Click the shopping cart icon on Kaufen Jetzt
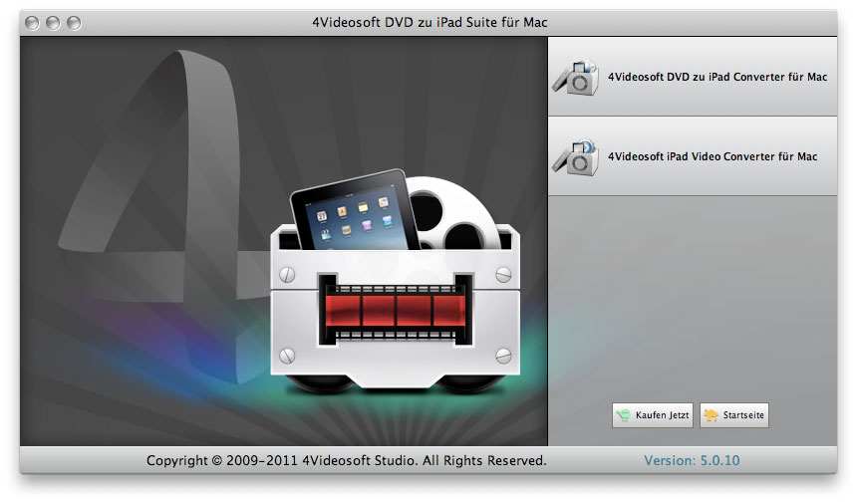Image resolution: width=857 pixels, height=504 pixels. pos(624,416)
